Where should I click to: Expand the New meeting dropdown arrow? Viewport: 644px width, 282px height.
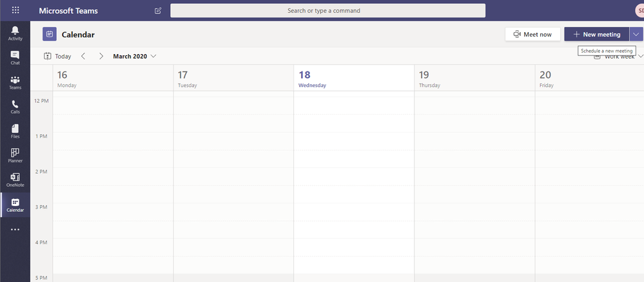point(636,35)
